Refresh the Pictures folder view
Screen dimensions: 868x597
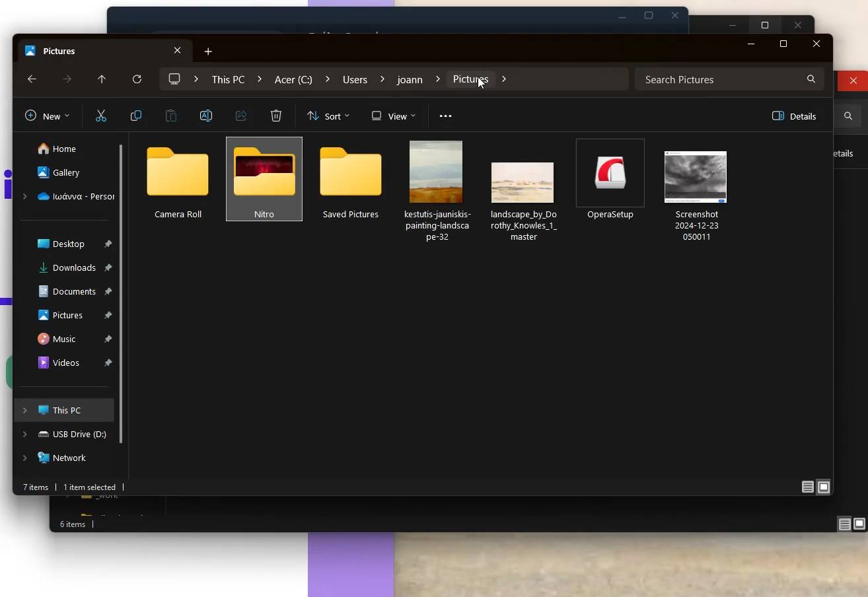point(137,79)
